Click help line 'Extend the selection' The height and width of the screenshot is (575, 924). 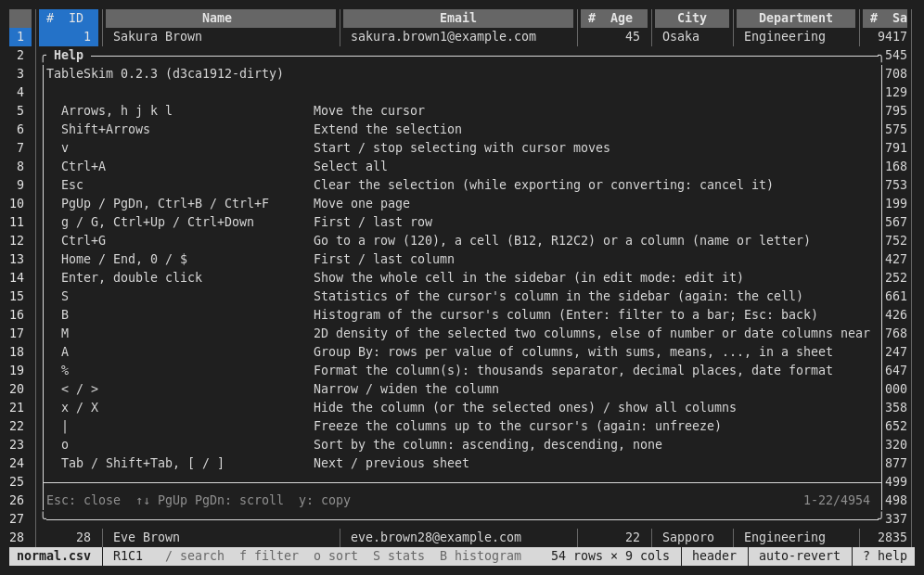click(387, 129)
